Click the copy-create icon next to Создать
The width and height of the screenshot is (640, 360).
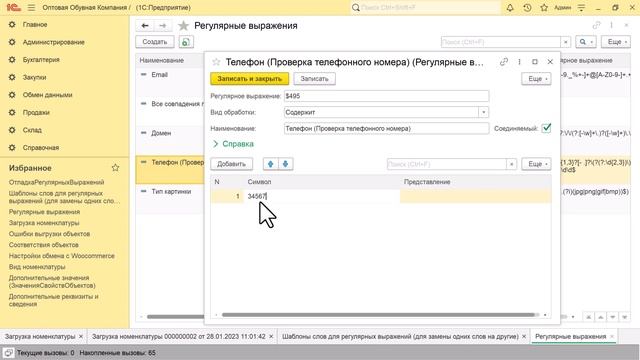186,42
